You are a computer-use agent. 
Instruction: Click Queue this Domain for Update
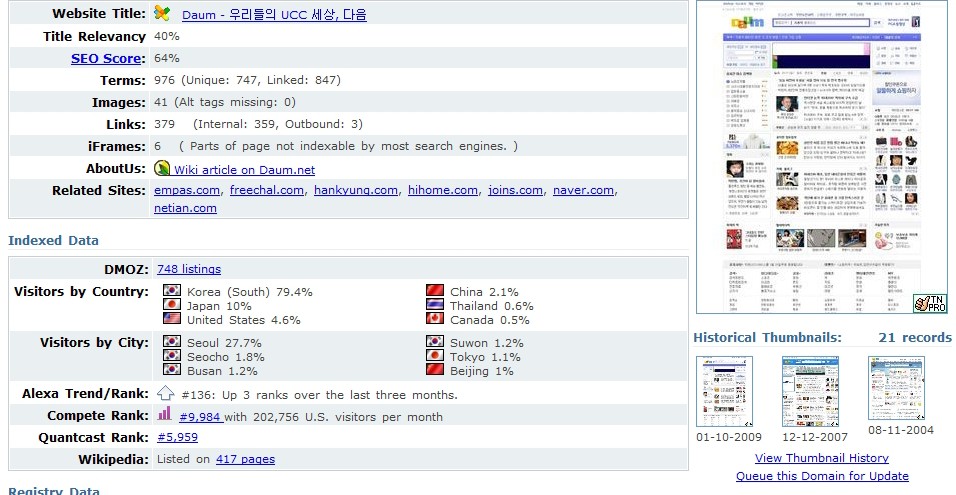[x=821, y=476]
